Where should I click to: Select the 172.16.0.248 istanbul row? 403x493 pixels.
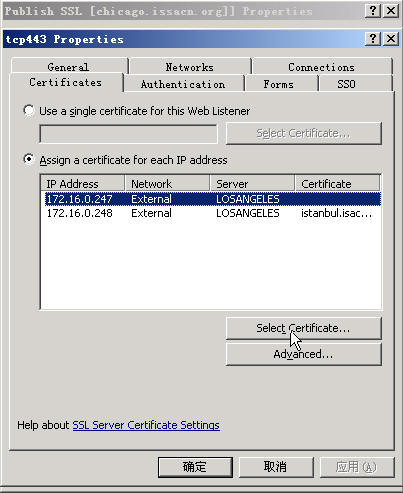click(213, 213)
